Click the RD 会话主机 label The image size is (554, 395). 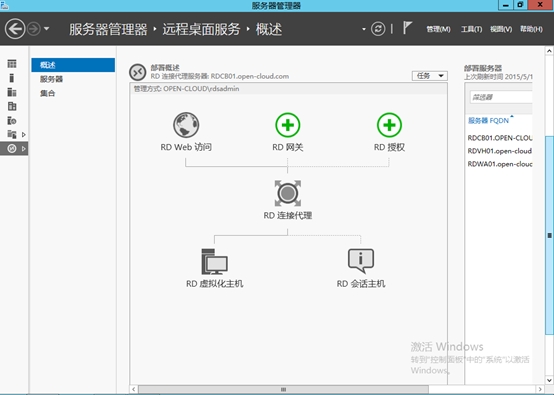click(361, 284)
